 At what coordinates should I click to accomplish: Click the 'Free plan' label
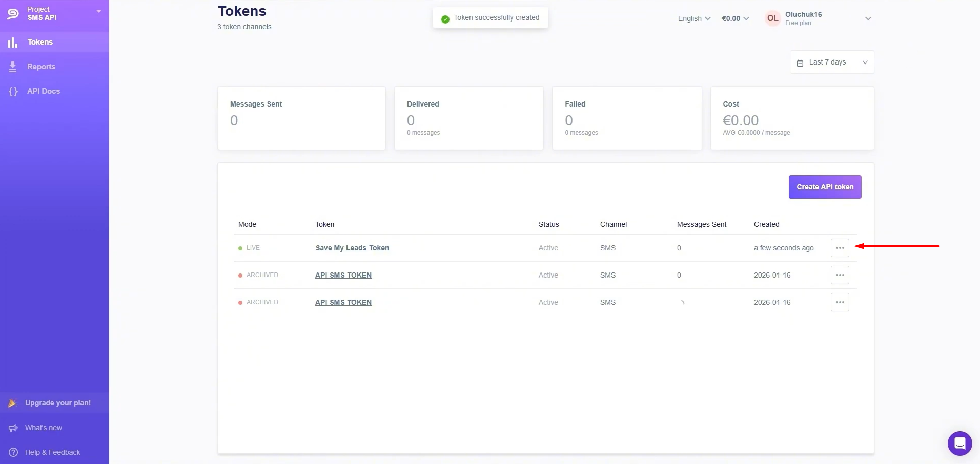click(x=798, y=23)
